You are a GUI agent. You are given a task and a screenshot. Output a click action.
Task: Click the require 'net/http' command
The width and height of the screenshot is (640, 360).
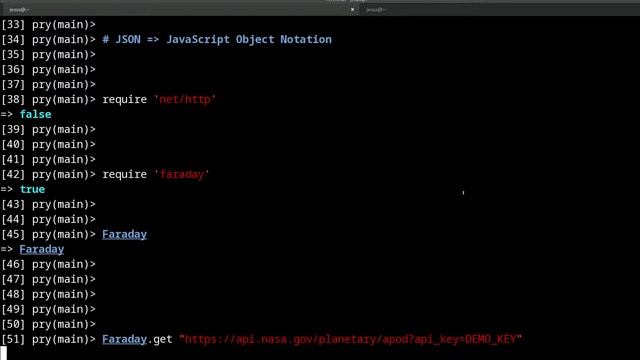159,99
